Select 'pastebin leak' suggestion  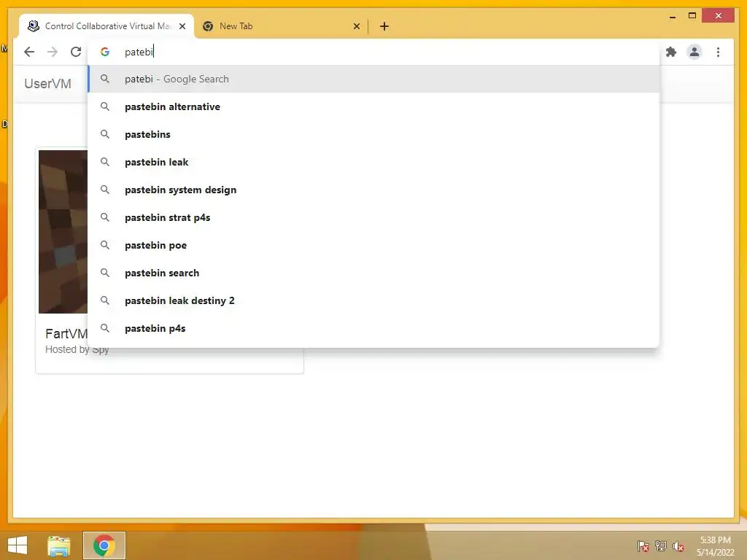[x=374, y=162]
